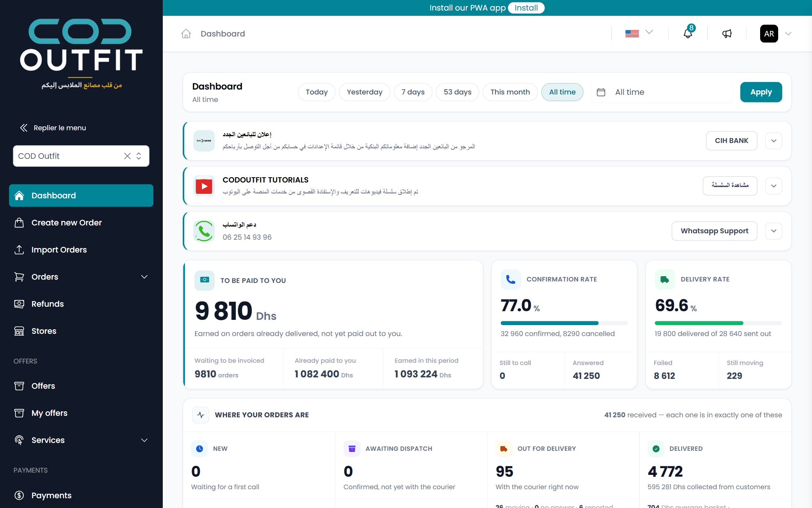
Task: Click the Payments dollar icon
Action: [x=19, y=495]
